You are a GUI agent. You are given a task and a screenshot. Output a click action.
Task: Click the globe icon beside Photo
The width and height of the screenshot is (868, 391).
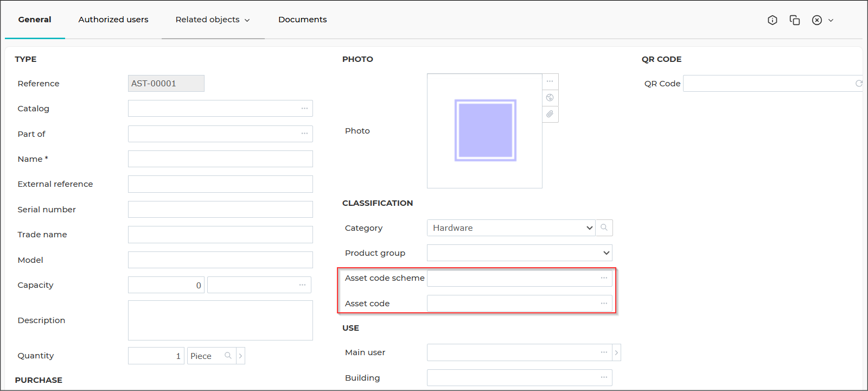[x=550, y=98]
